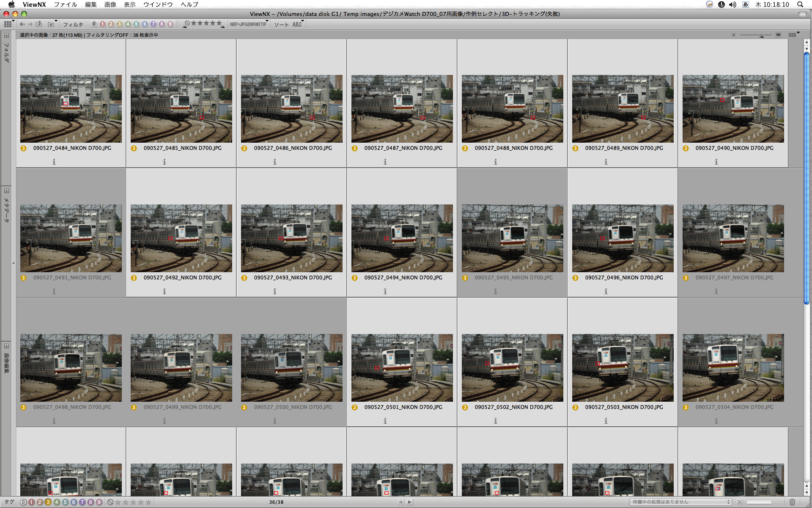Select thumbnail 090527_0484_NIKON D700.JPG
The width and height of the screenshot is (812, 508).
pyautogui.click(x=71, y=109)
